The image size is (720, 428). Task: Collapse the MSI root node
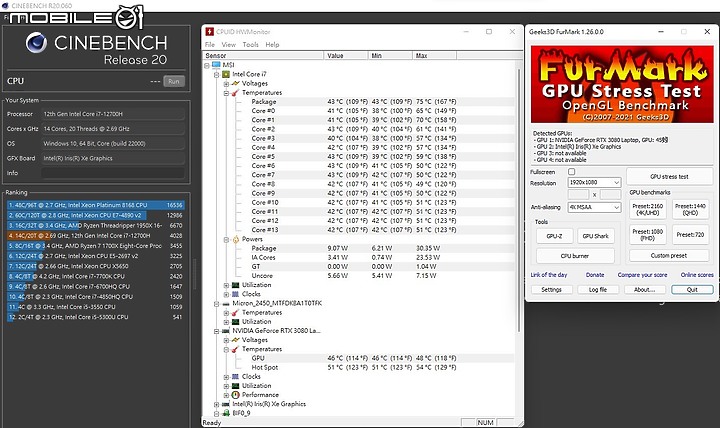[207, 65]
